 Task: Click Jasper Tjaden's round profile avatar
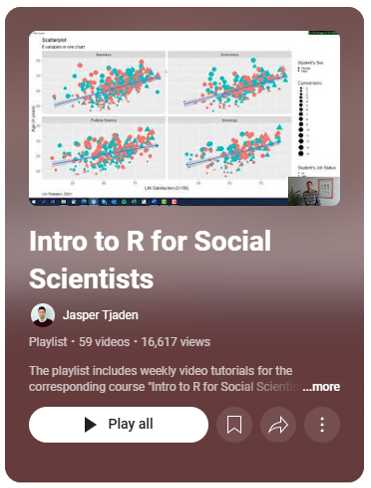[x=43, y=315]
